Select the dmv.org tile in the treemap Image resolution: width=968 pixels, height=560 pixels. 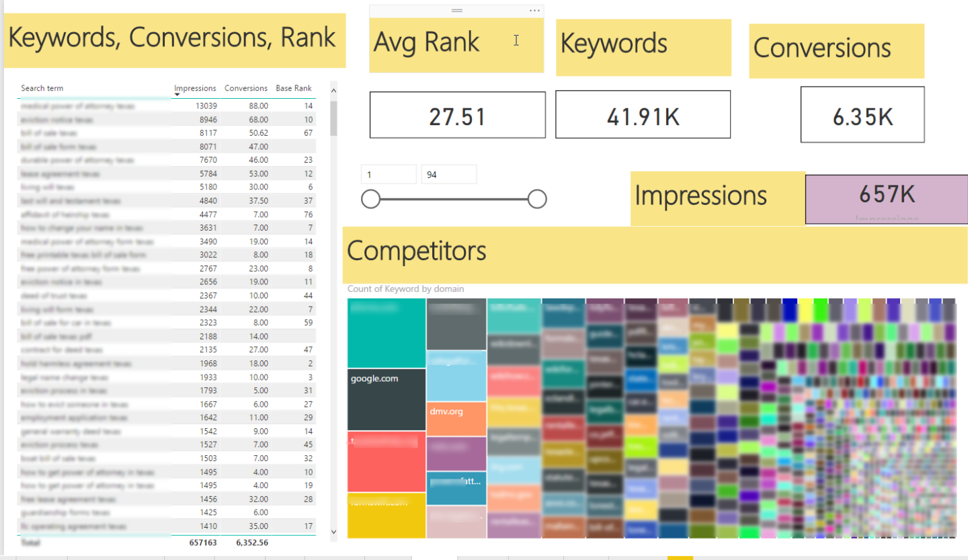[x=456, y=417]
